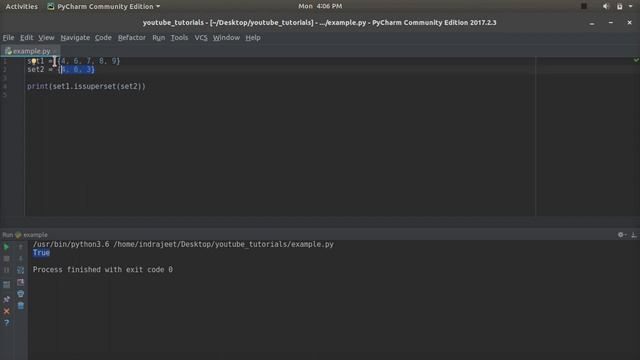Click the Pause output icon in Run panel
Screen dimensions: 640x360
click(x=6, y=270)
